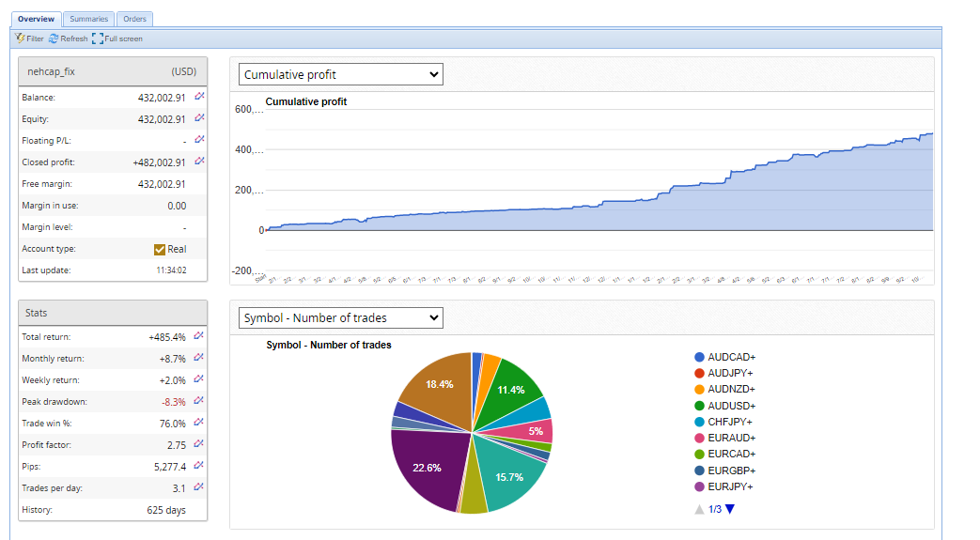Switch to the Summaries tab
Image resolution: width=980 pixels, height=540 pixels.
[88, 19]
